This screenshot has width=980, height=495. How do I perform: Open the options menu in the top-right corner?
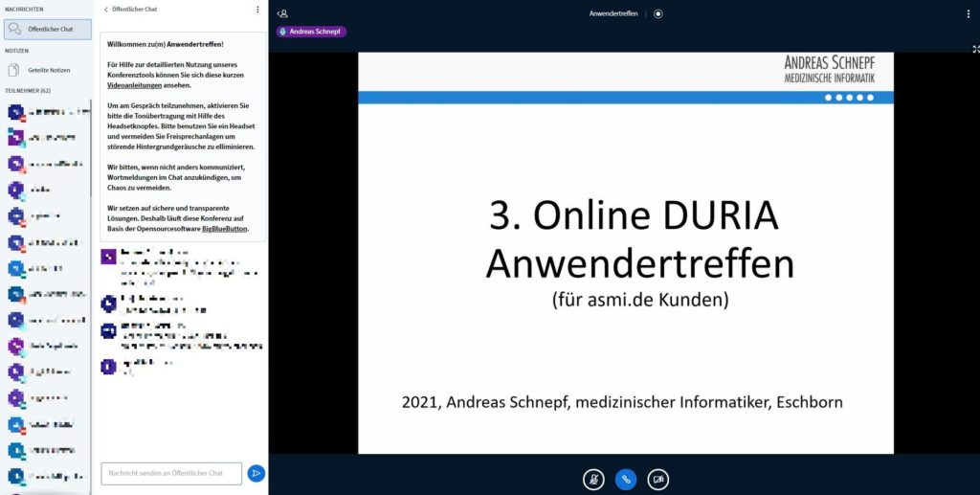pyautogui.click(x=969, y=13)
